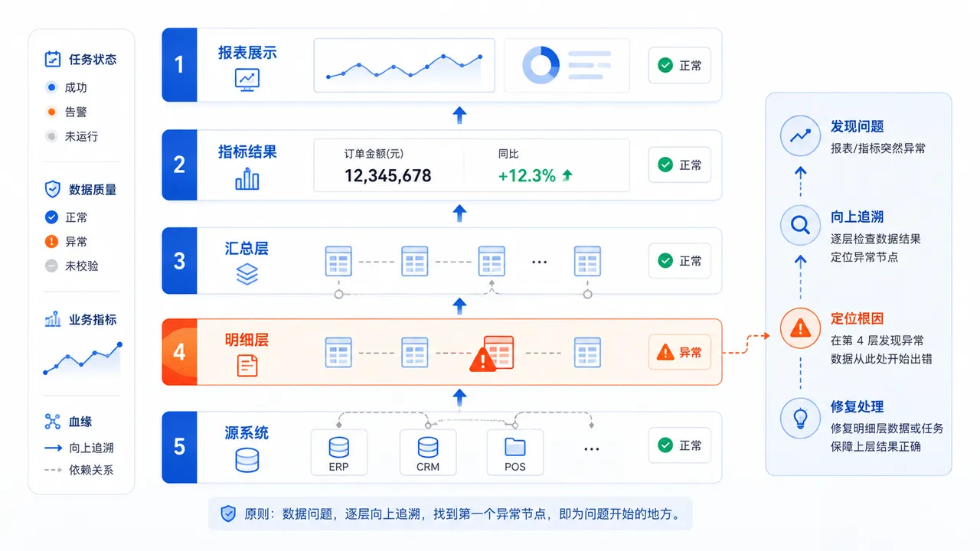Select the 告警 orange legend dot

point(51,112)
